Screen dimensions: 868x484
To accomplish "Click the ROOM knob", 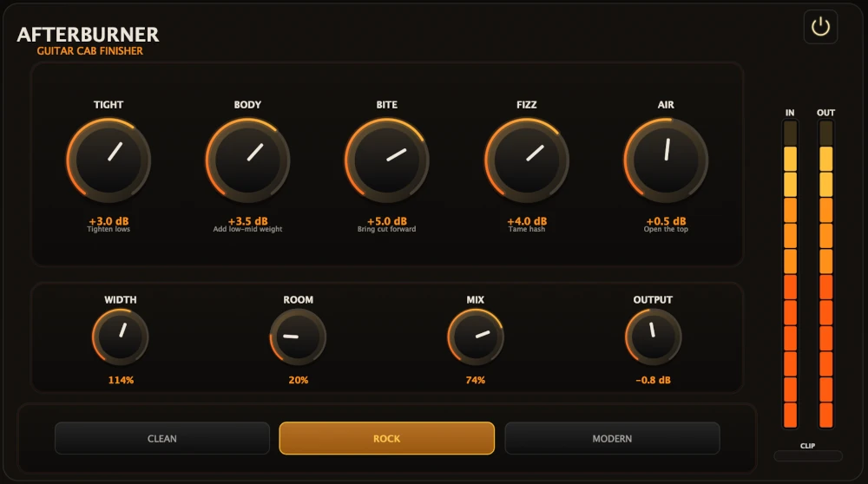I will point(298,337).
